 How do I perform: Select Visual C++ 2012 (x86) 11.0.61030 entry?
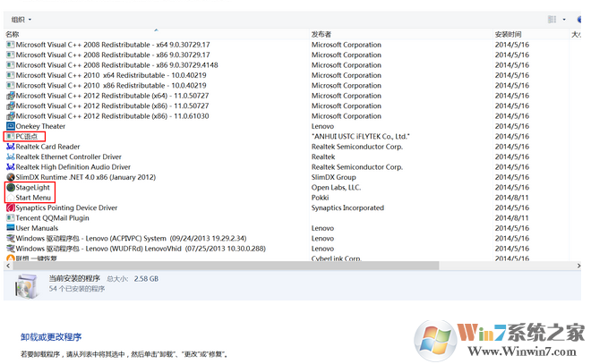pyautogui.click(x=112, y=115)
